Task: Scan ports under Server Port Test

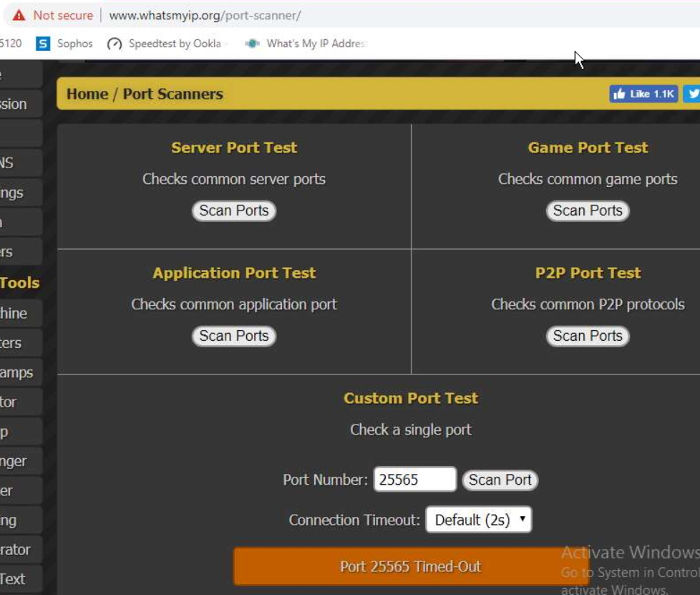Action: click(234, 211)
